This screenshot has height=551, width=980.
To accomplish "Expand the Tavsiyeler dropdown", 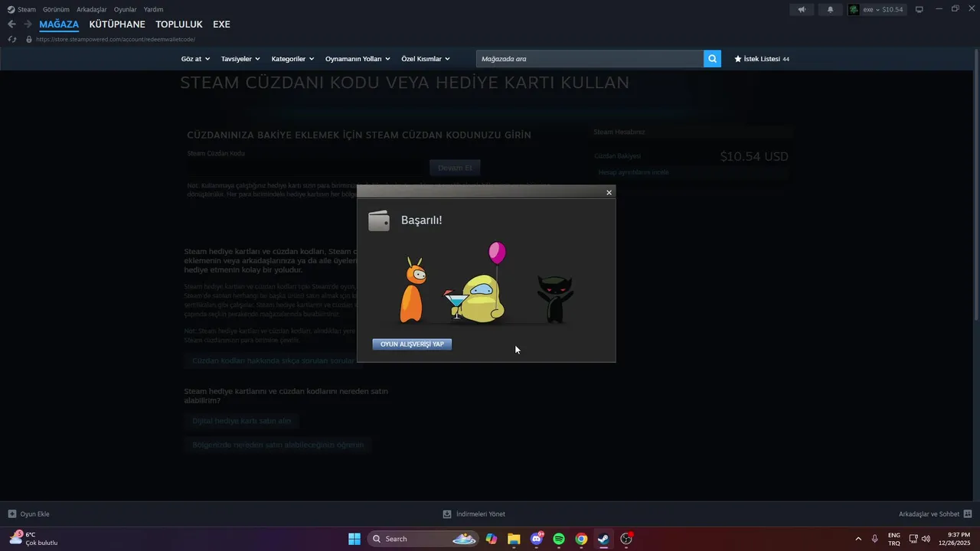I will point(240,59).
